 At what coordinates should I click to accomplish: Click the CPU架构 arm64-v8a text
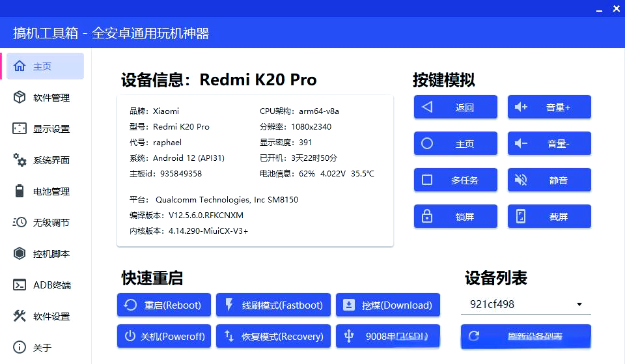299,111
